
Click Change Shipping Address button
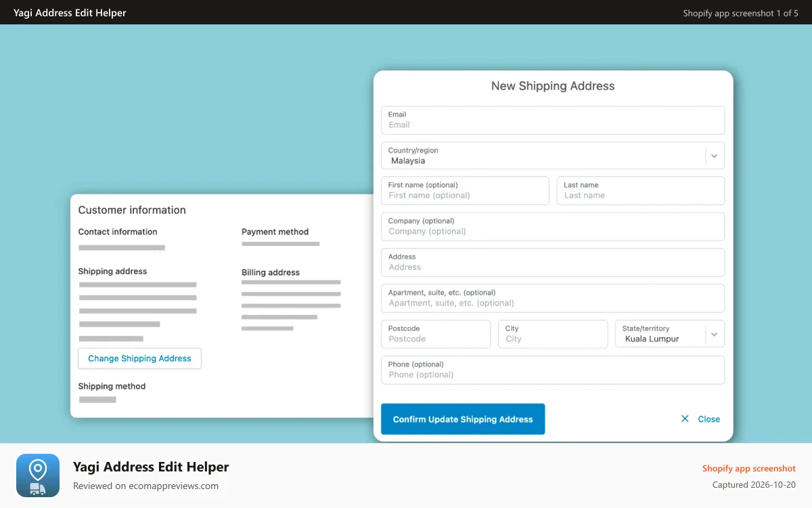(x=139, y=358)
